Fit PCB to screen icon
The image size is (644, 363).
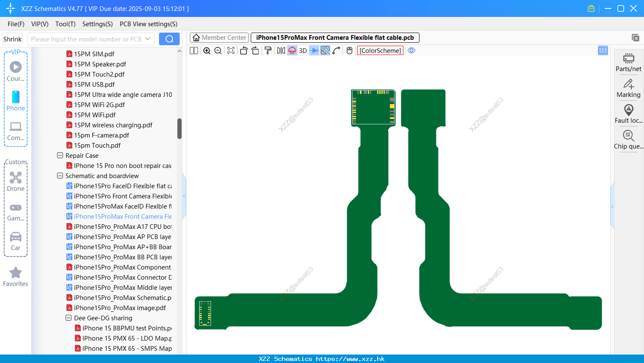pos(231,50)
